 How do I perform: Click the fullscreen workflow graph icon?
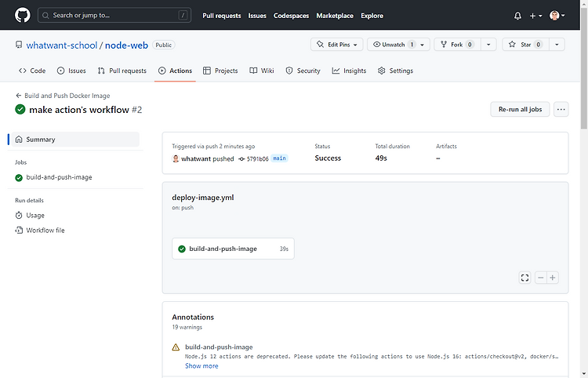(524, 278)
